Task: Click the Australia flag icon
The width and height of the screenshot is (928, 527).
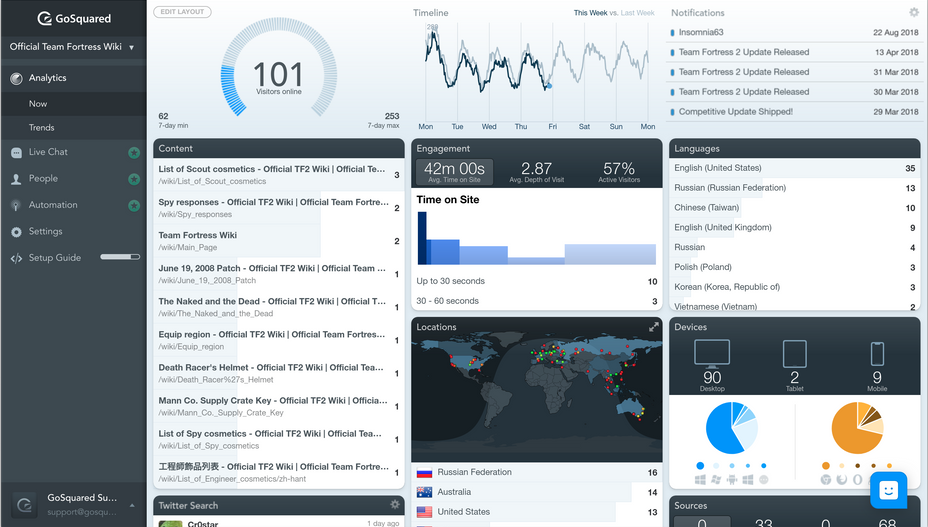Action: [x=424, y=492]
